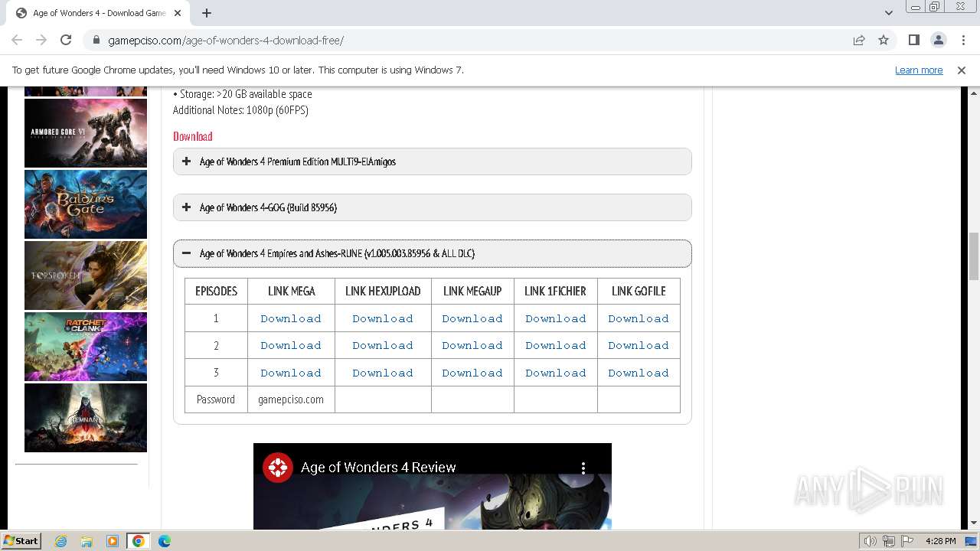Share this page from address bar

coord(859,40)
